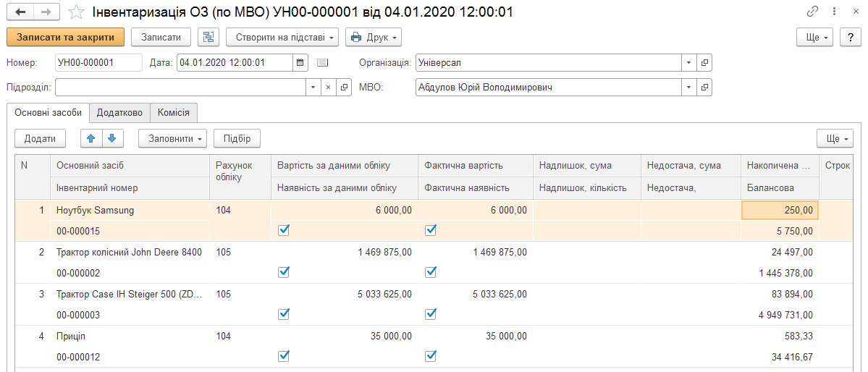The height and width of the screenshot is (372, 868).
Task: Click Недостача, сума column header
Action: [691, 166]
